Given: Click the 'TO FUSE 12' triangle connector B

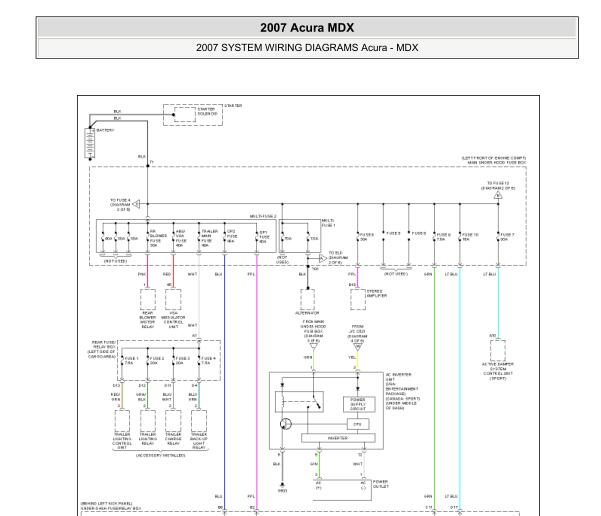Looking at the screenshot, I should (498, 196).
